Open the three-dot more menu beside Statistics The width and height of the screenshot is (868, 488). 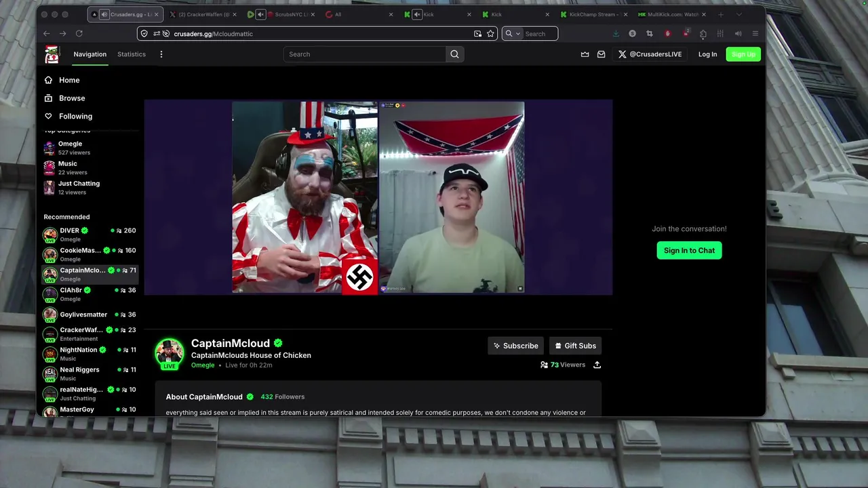pyautogui.click(x=161, y=54)
